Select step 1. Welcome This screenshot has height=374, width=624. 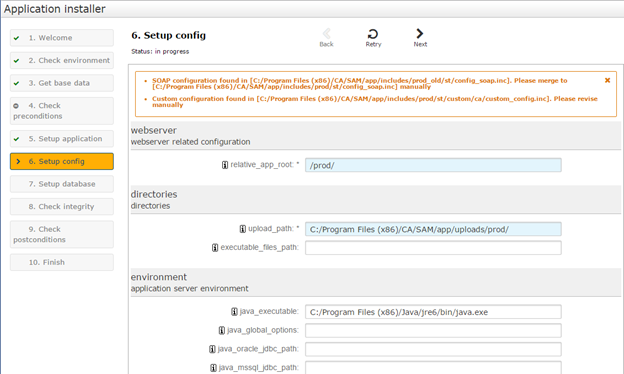pyautogui.click(x=62, y=38)
